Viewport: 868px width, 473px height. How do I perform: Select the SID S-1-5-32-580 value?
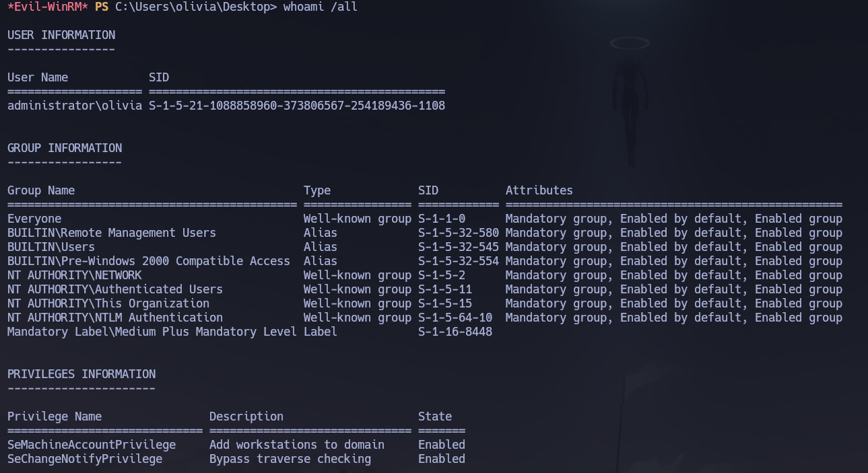(458, 232)
